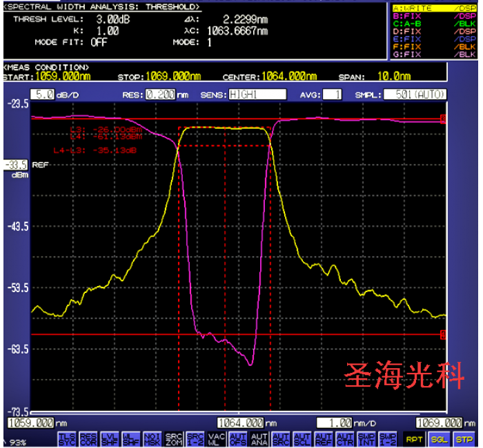Select the SRC ZOM icon
The height and width of the screenshot is (448, 483).
tap(173, 438)
